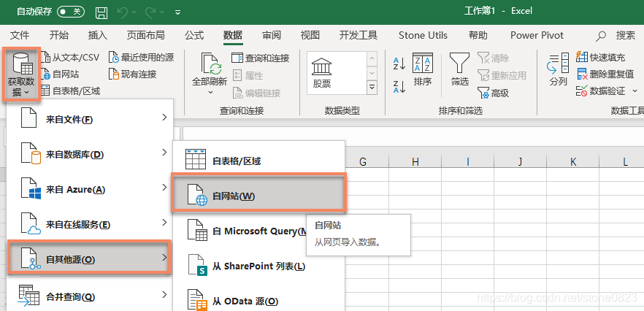Choose 从 SharePoint 列表(L) item

click(258, 266)
